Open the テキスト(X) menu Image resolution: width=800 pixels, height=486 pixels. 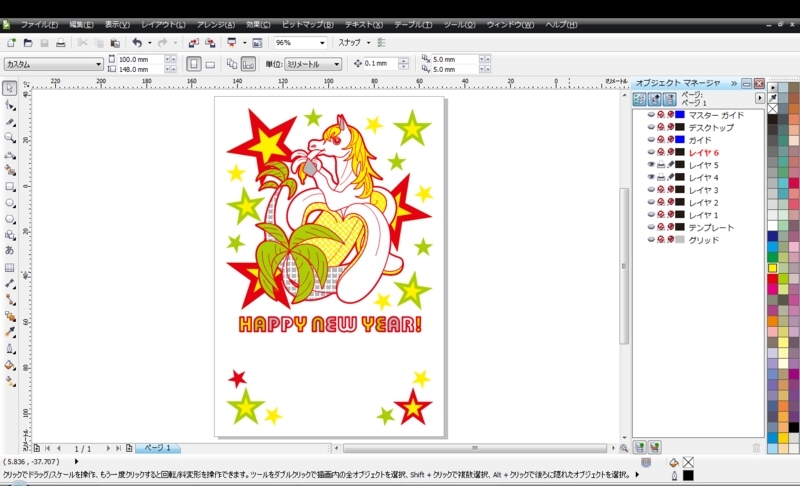[x=364, y=24]
